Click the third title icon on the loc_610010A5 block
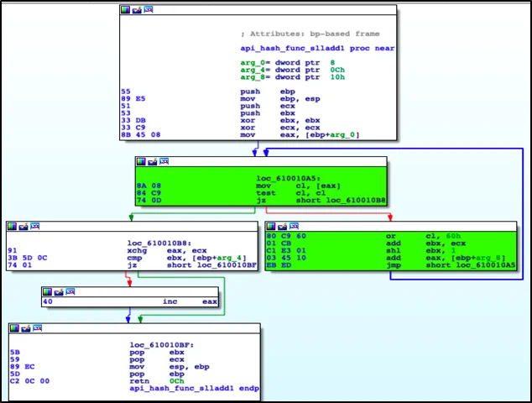Viewport: 532px width, 403px height. (x=164, y=161)
